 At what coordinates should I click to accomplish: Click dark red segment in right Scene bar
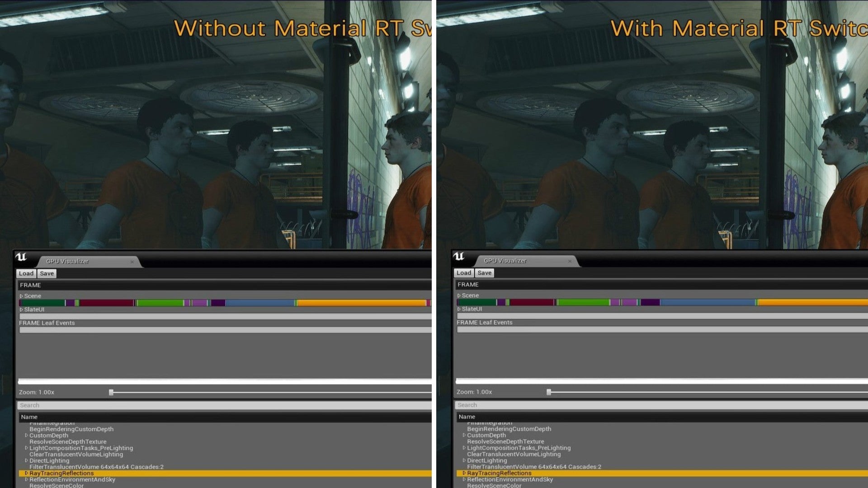pos(532,302)
